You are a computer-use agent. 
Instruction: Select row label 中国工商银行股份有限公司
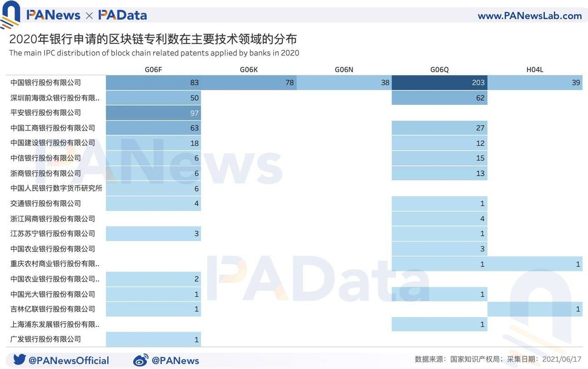click(53, 128)
